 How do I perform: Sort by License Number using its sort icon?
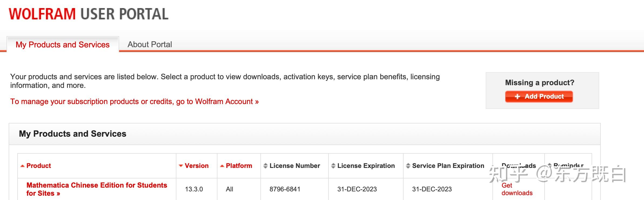266,166
